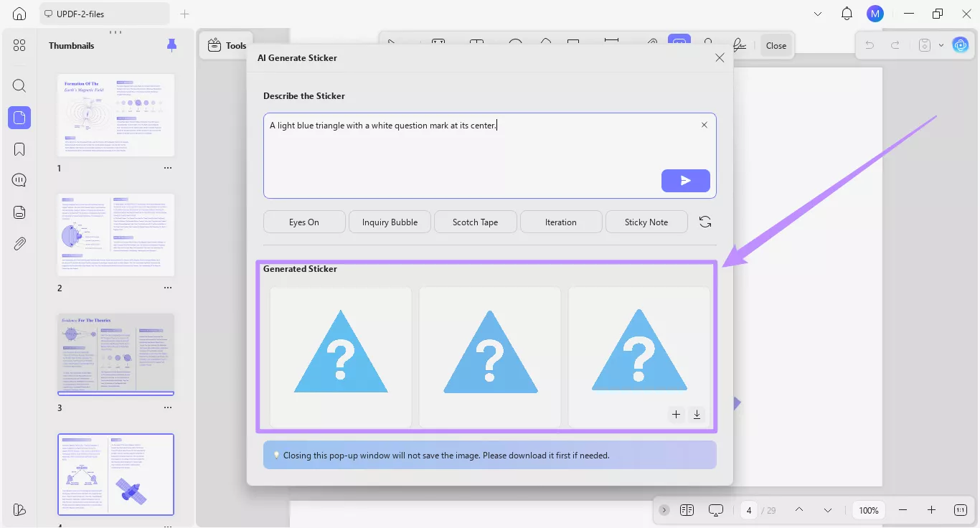Submit the sticker prompt with the send arrow

click(x=685, y=181)
